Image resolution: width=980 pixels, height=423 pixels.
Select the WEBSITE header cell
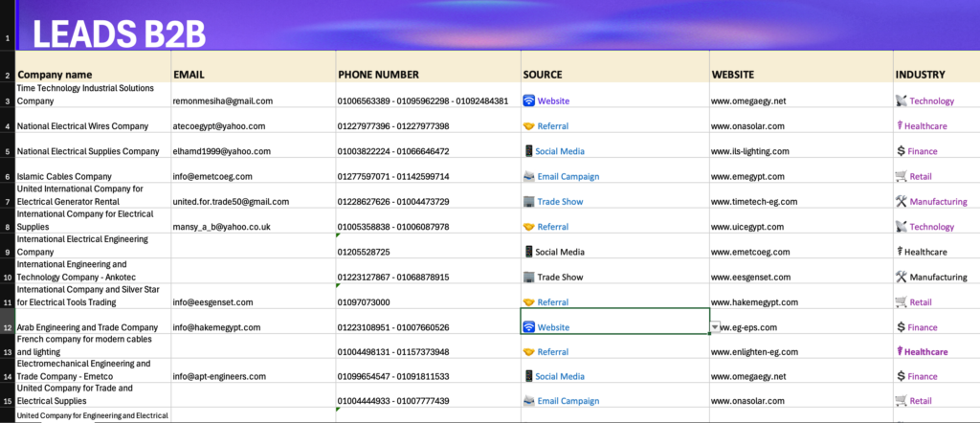tap(801, 66)
